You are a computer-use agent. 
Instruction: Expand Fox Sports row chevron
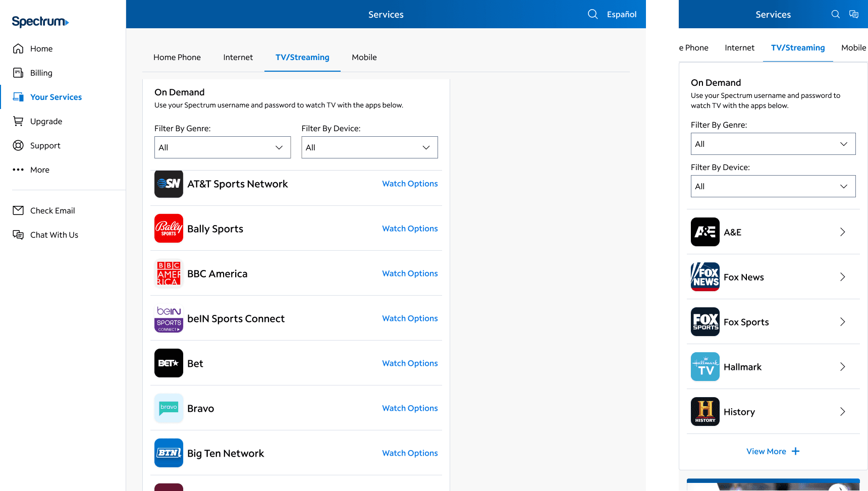click(842, 322)
